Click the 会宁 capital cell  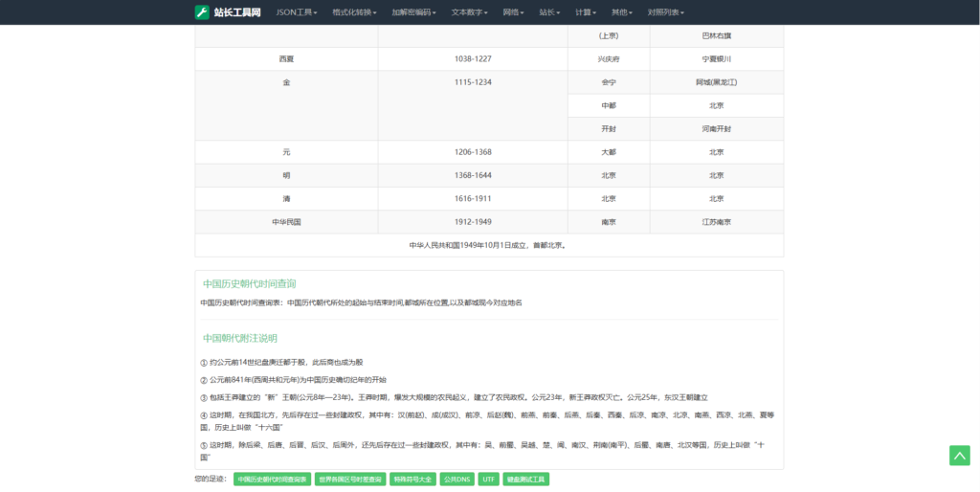(609, 82)
